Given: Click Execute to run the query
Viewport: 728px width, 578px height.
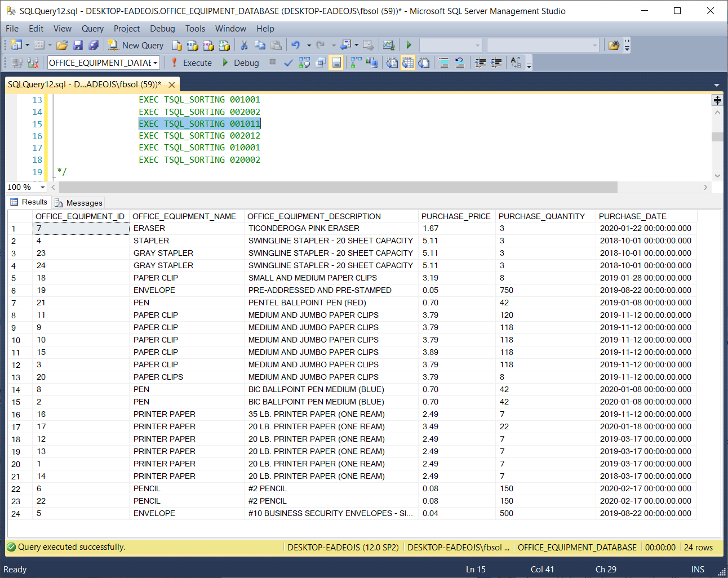Looking at the screenshot, I should pos(191,63).
